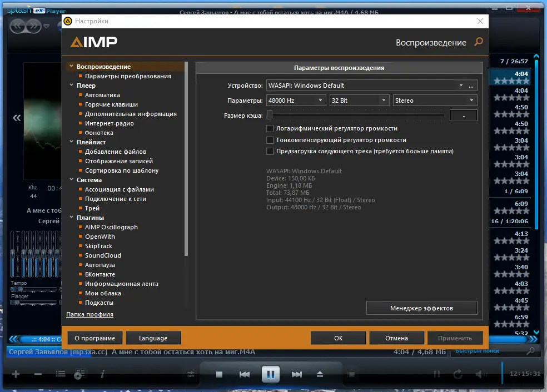Click the plus add-files icon in player

[16, 374]
